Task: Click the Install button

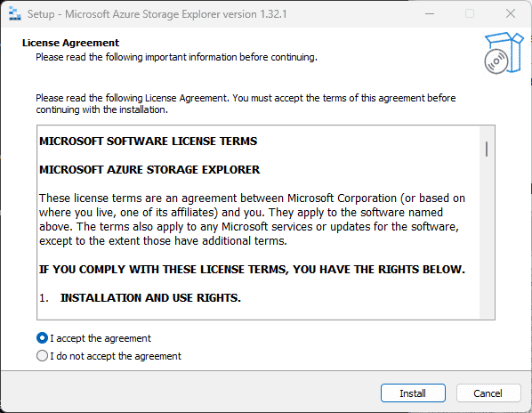Action: click(413, 393)
